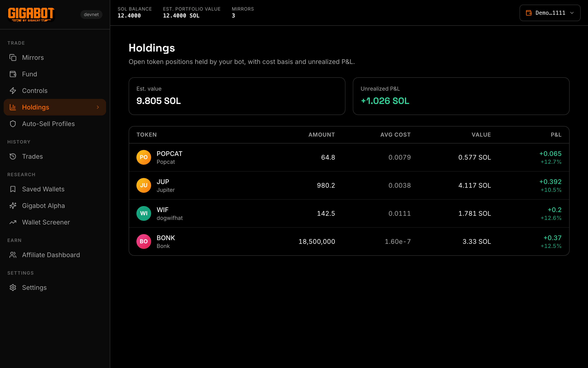This screenshot has width=588, height=368.
Task: Click the JU avatar for JUP
Action: pos(144,185)
